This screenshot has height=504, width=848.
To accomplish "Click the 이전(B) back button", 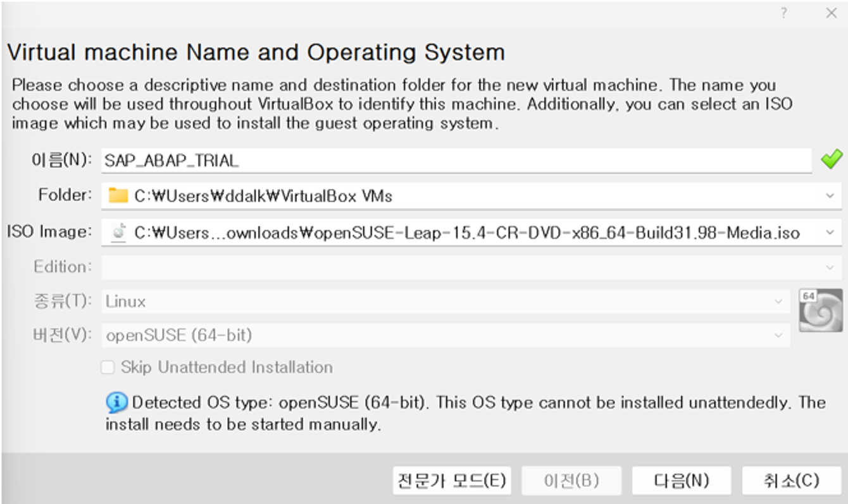I will tap(571, 481).
